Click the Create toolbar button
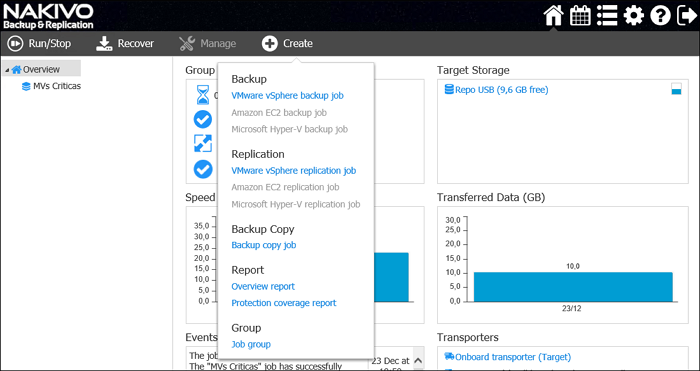Image resolution: width=700 pixels, height=371 pixels. pos(287,43)
